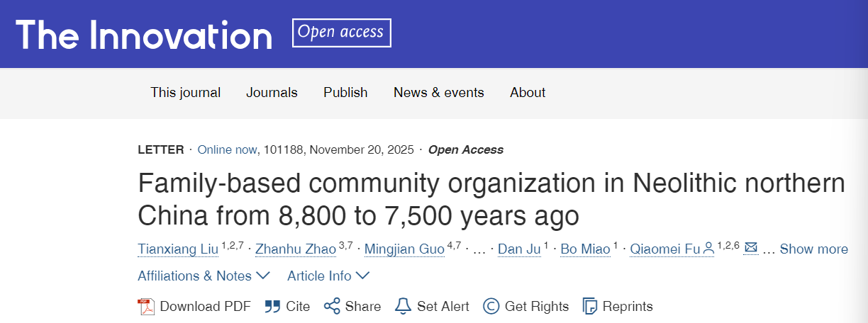This screenshot has height=323, width=868.
Task: Open the This journal menu
Action: [185, 93]
